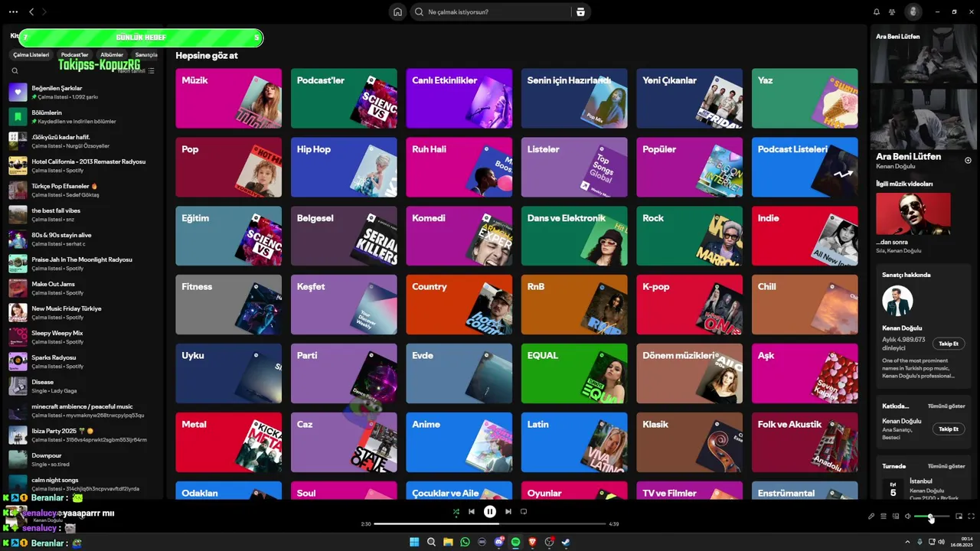Filter library by Sanatçıla tab
980x551 pixels.
click(x=145, y=55)
